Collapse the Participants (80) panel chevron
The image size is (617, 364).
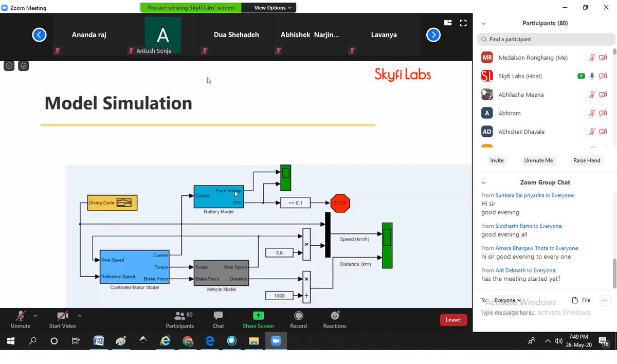483,24
